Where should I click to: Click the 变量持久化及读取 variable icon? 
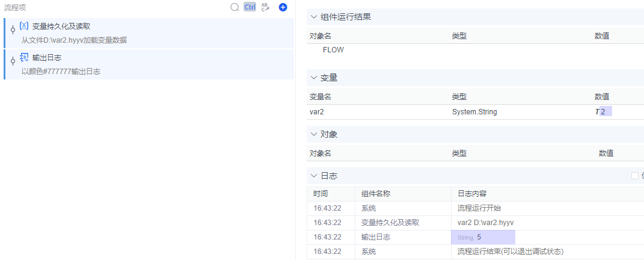tap(24, 26)
